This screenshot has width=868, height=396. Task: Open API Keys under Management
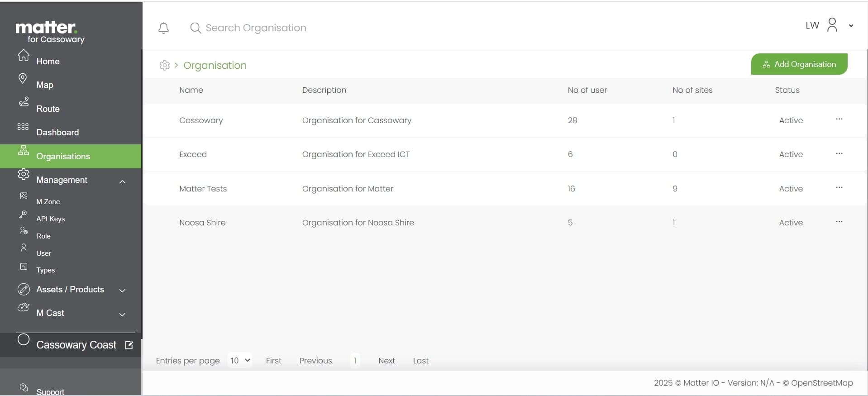(x=50, y=219)
